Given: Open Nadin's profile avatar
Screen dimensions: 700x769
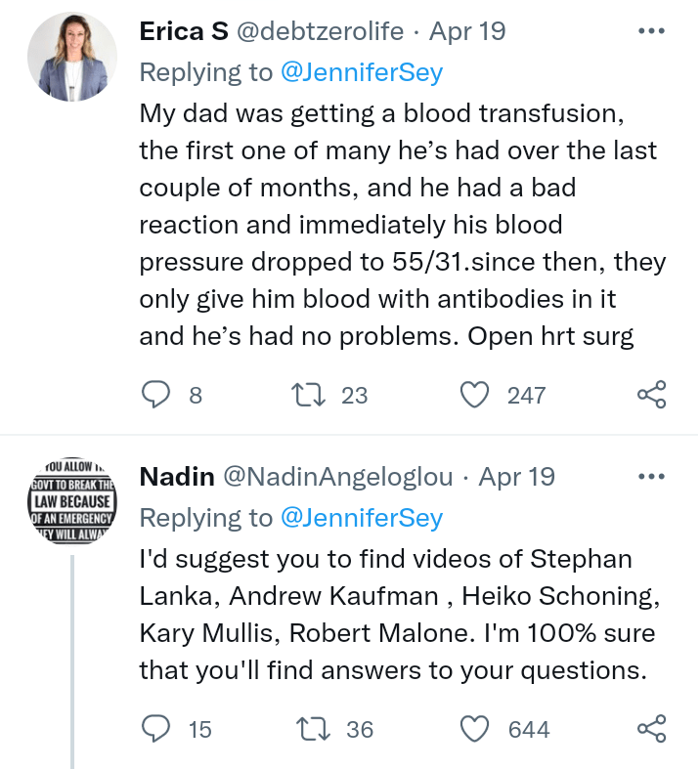Looking at the screenshot, I should [71, 503].
